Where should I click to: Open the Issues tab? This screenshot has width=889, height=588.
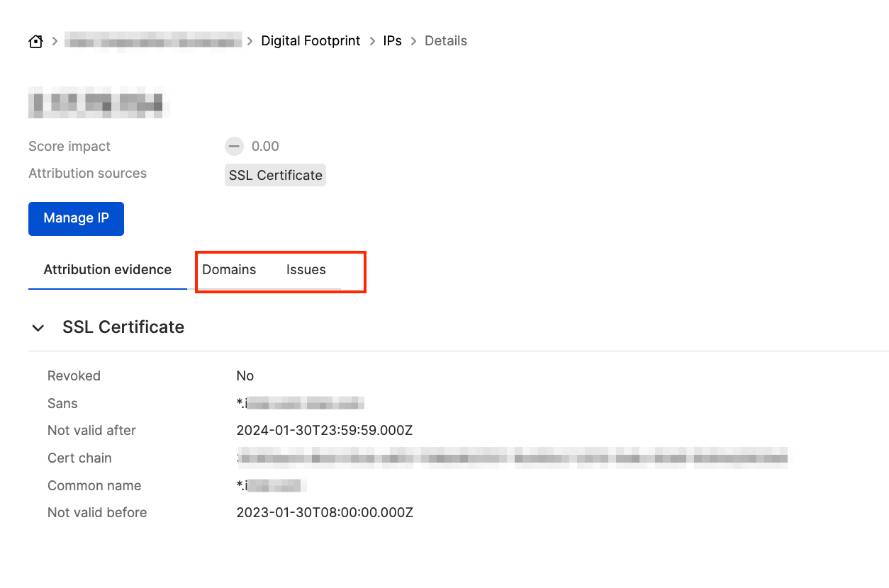coord(306,270)
